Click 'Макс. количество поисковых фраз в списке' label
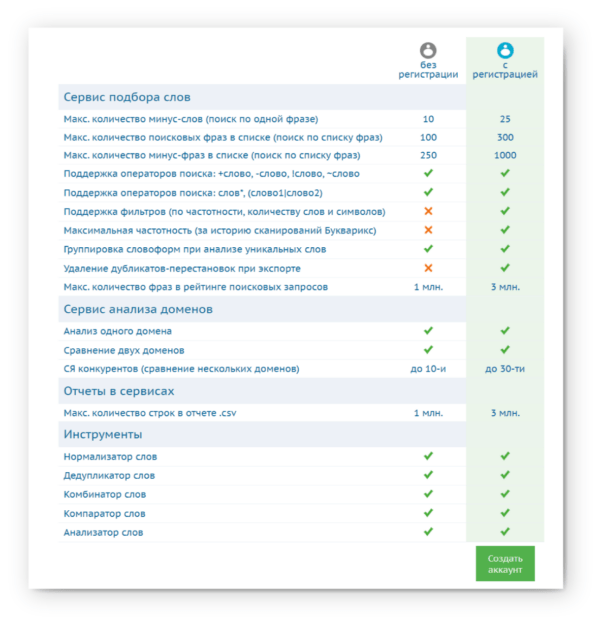The height and width of the screenshot is (625, 600). coord(223,138)
